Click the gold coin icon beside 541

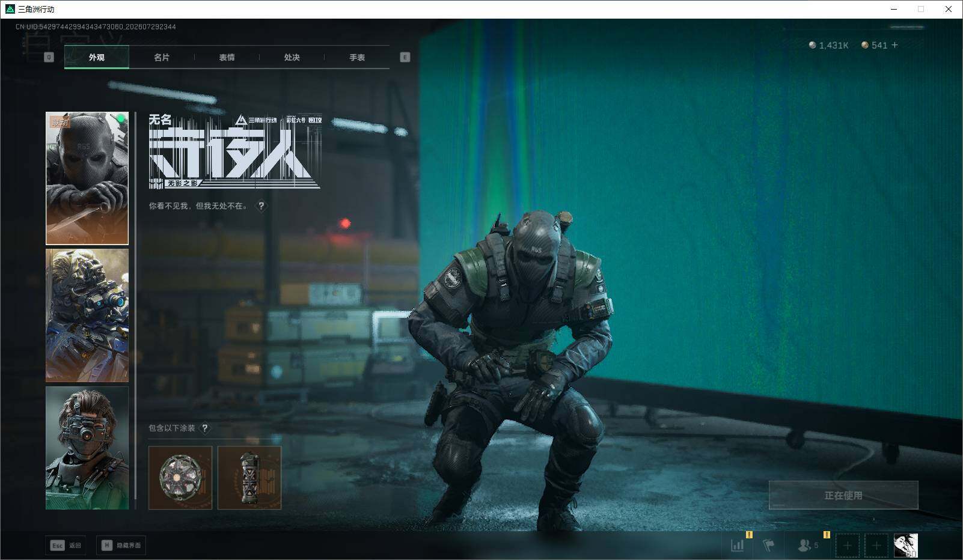coord(865,45)
